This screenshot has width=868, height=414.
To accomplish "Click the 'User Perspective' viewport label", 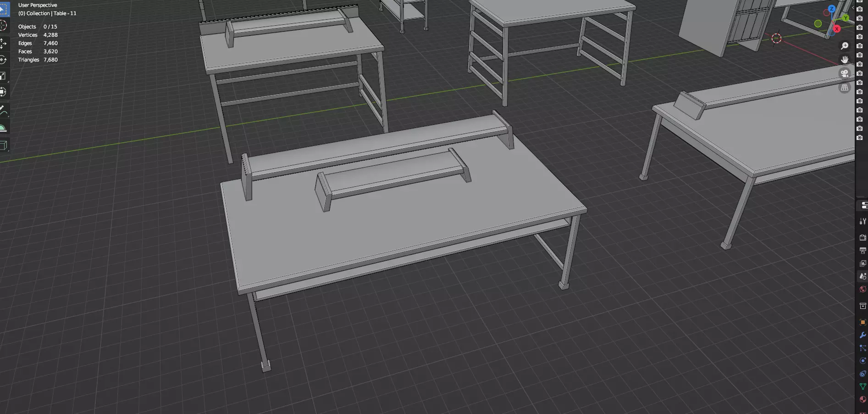I will (38, 5).
